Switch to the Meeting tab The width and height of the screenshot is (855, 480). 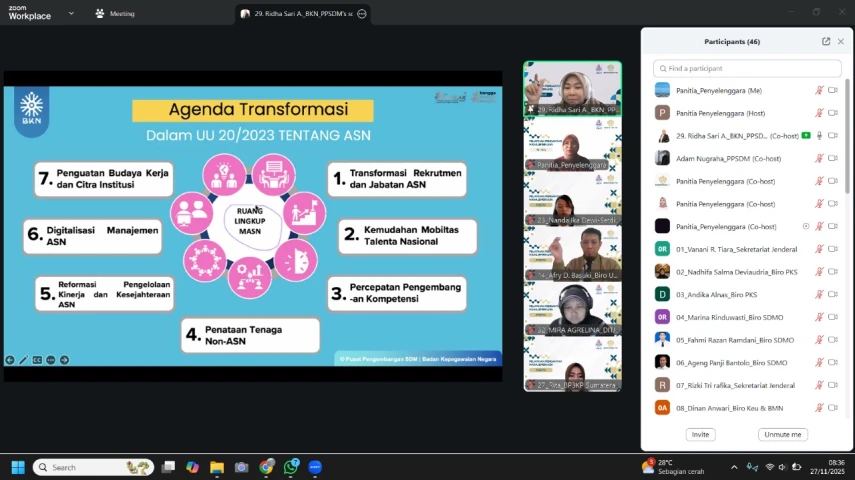[115, 14]
